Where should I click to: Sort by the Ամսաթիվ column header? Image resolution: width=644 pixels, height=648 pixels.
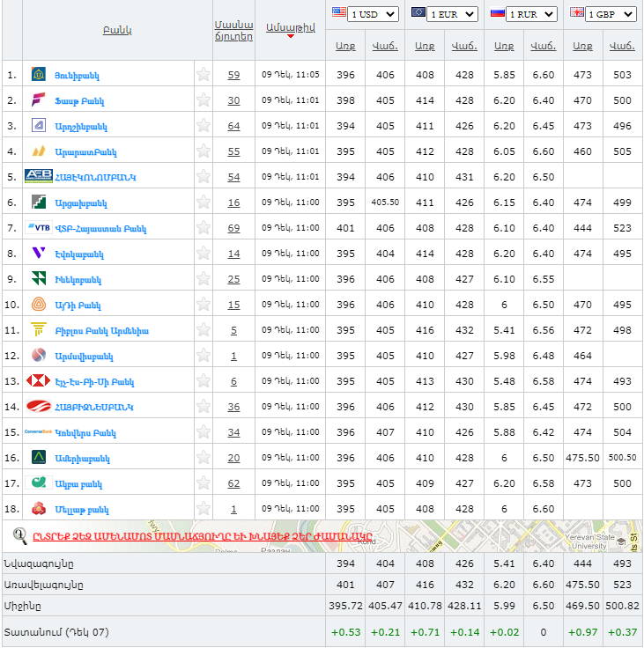coord(291,27)
